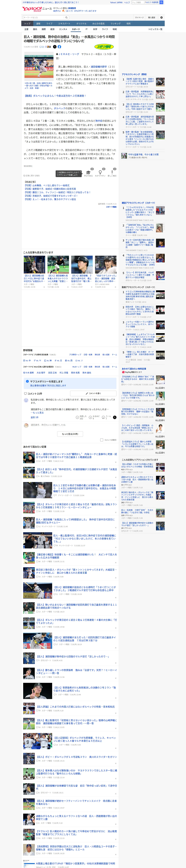Click the 巨 vs. 中 game link
186x868 pixels.
(x=27, y=361)
